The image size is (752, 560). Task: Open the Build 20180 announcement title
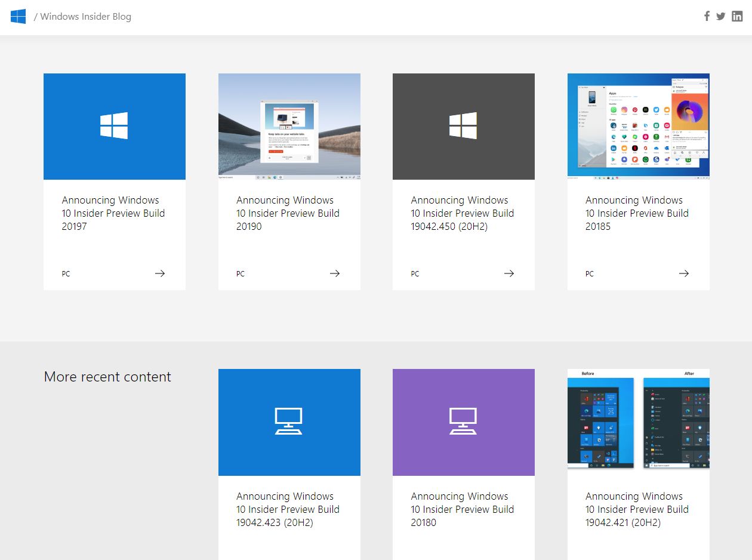463,509
